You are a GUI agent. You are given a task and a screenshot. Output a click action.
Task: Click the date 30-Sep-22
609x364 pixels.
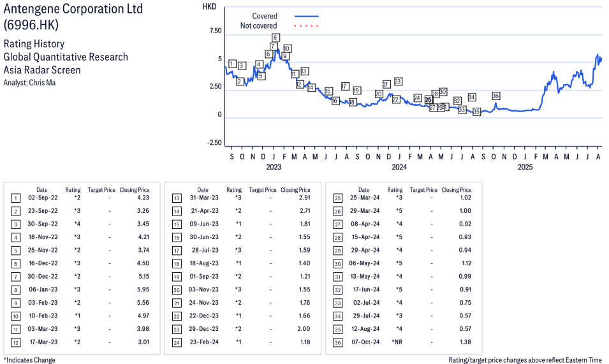tap(43, 224)
